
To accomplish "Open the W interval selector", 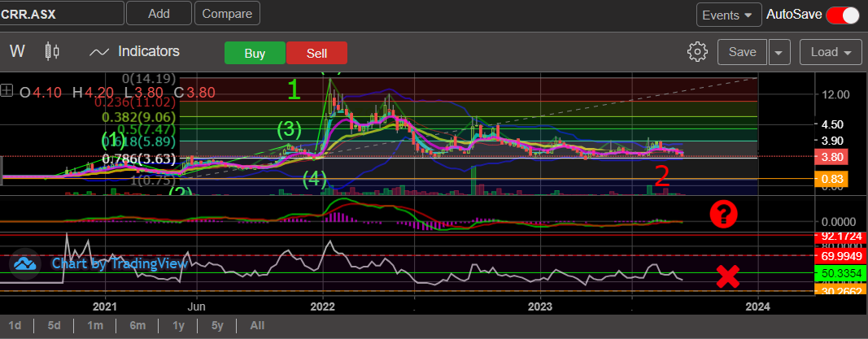I will [17, 52].
